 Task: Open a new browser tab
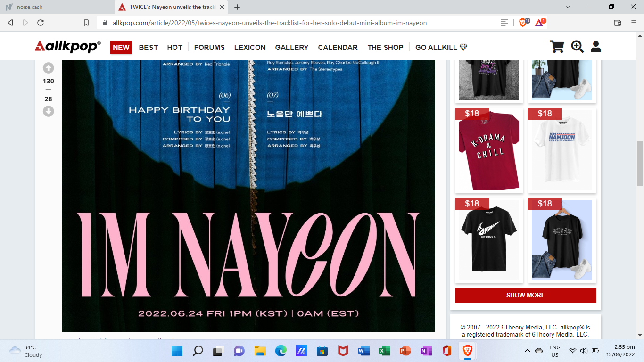tap(237, 7)
